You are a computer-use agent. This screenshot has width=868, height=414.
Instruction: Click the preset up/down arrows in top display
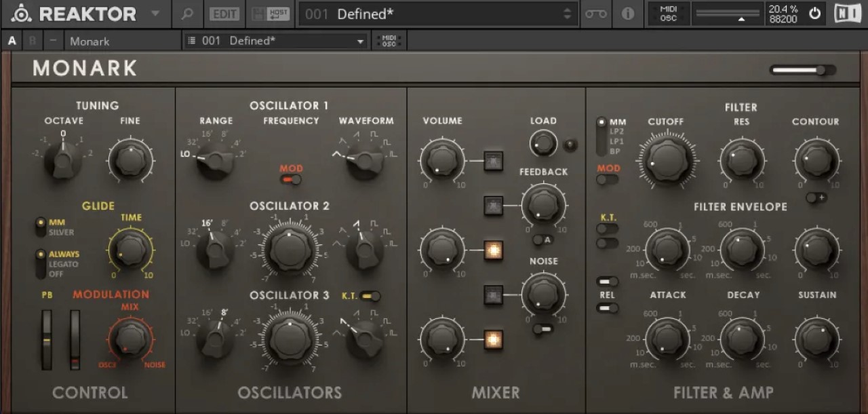[x=567, y=14]
